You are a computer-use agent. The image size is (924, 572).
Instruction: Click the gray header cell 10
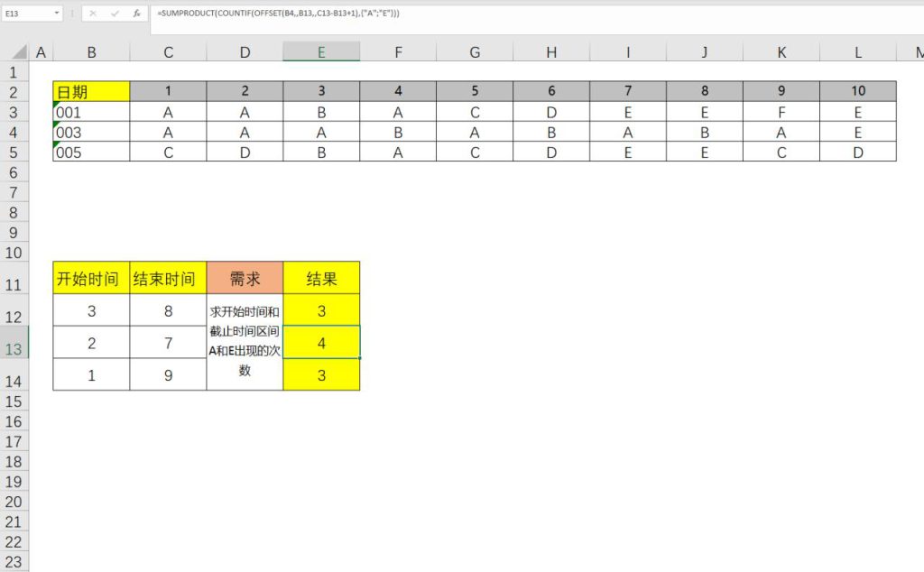point(857,91)
